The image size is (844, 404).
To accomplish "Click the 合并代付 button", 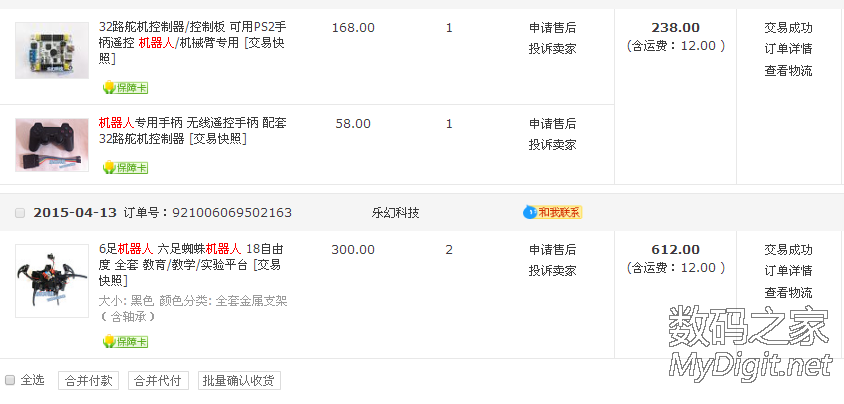I will click(158, 381).
